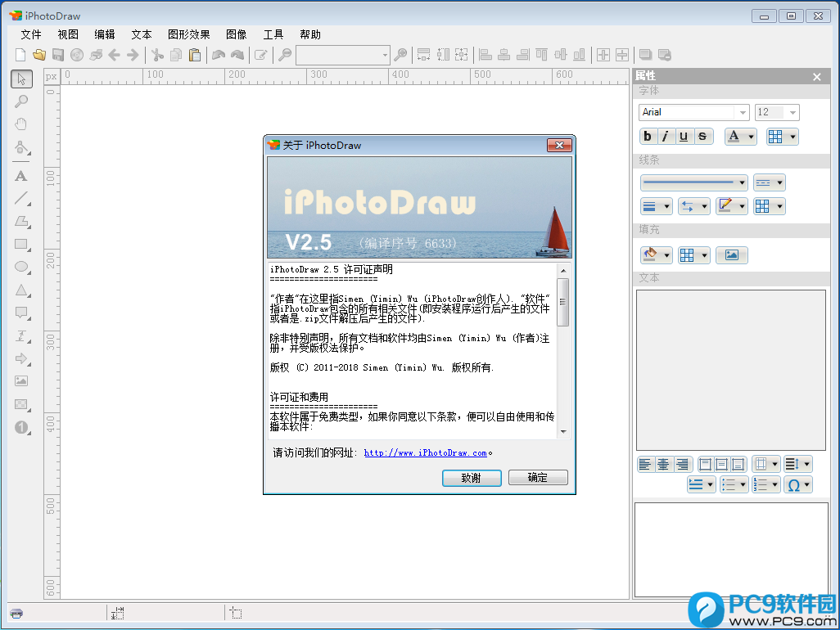Click inside the text properties input box
The width and height of the screenshot is (840, 630).
[x=731, y=370]
